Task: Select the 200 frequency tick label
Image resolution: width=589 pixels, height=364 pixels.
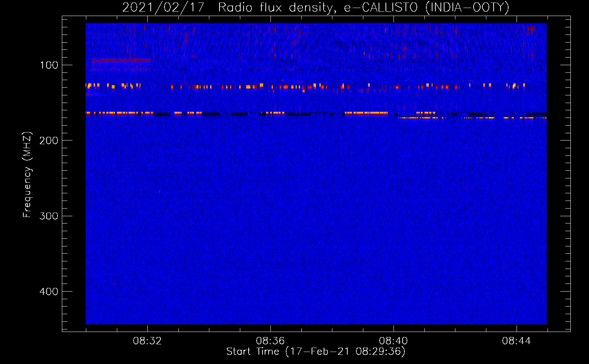Action: coord(49,141)
